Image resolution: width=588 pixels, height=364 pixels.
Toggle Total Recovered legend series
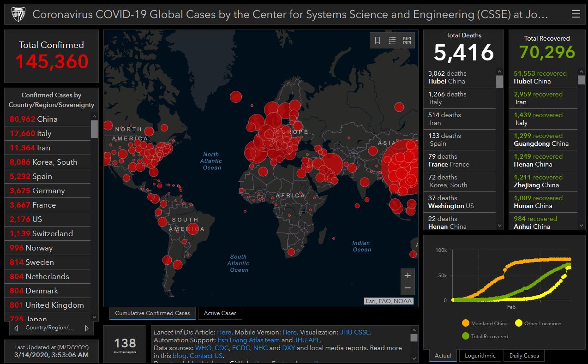click(x=485, y=336)
